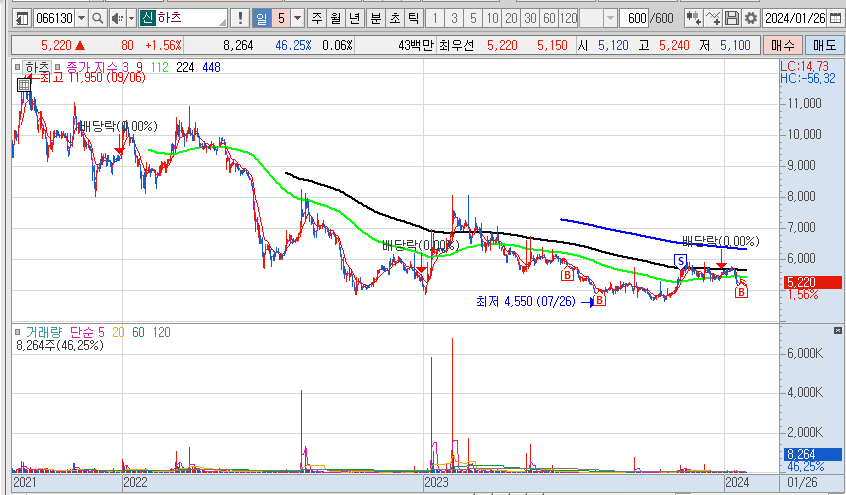Click the exclamation mark info button
The height and width of the screenshot is (495, 846).
click(x=240, y=18)
